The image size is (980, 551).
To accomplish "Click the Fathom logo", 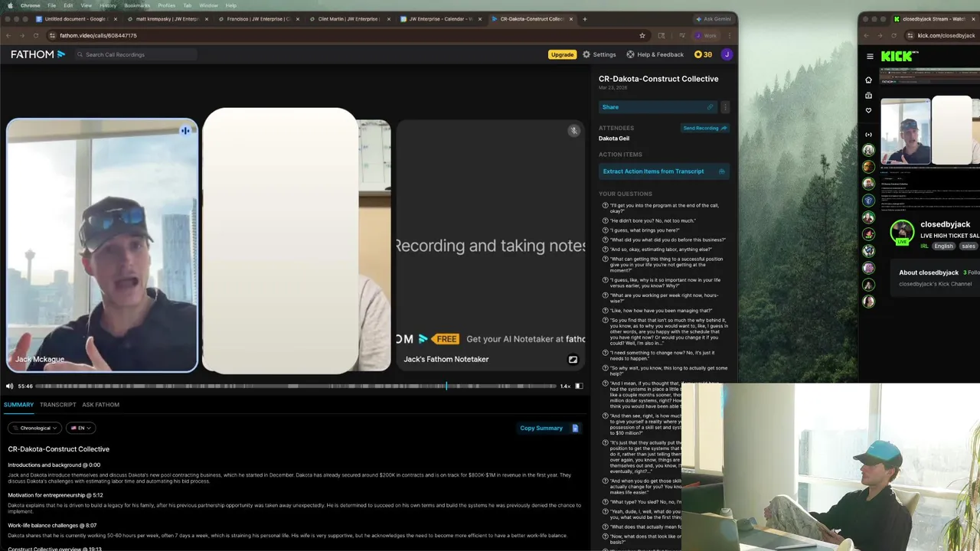I will point(38,54).
